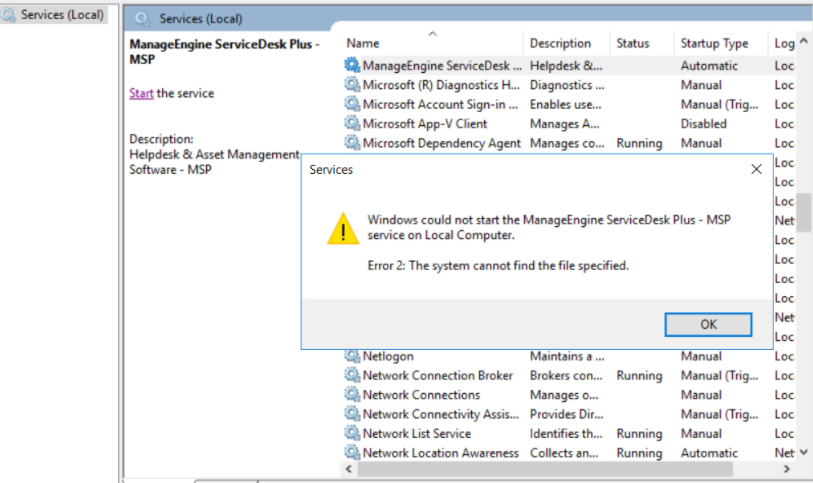Screen dimensions: 813x483
Task: Click Running status of Microsoft Dependency Agent
Action: [x=639, y=143]
